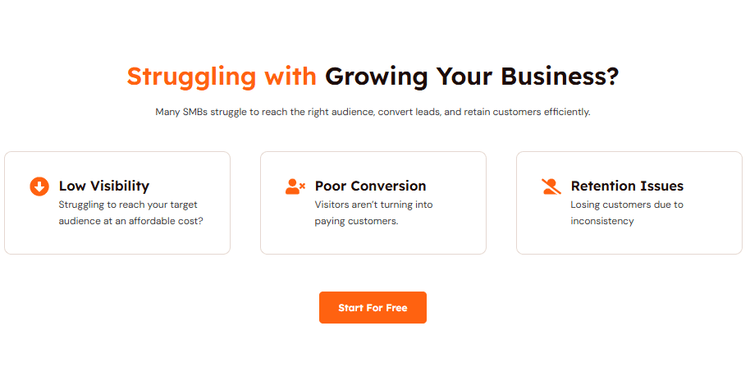
Task: Click the crossed-out user Retention Issues icon
Action: (x=551, y=186)
